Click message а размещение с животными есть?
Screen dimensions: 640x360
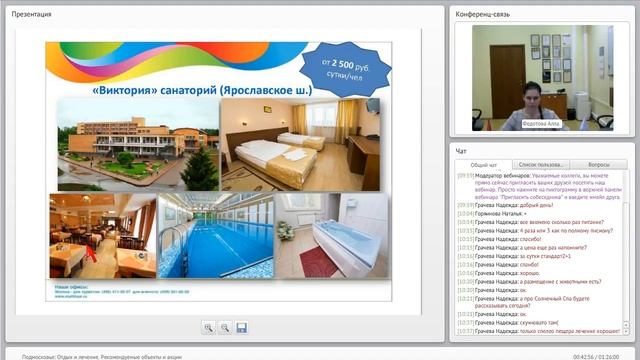pos(529,282)
